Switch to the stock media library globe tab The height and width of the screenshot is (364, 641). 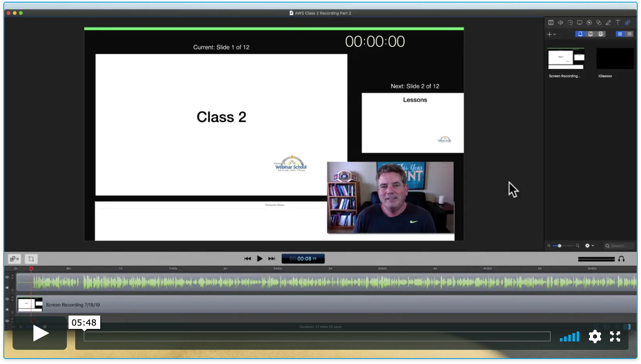(600, 34)
